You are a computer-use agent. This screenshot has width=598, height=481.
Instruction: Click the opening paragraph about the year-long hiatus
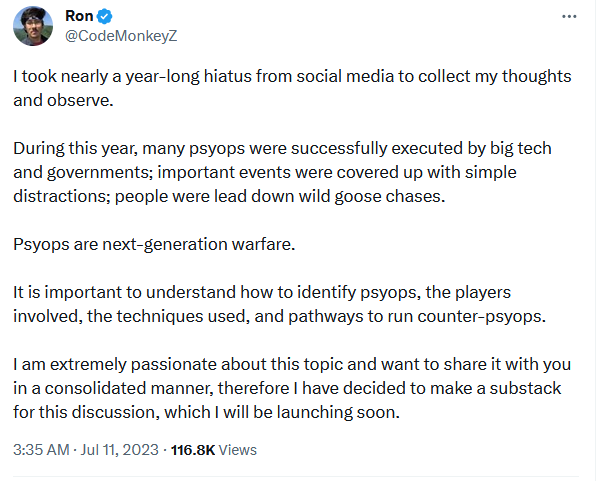(x=292, y=88)
